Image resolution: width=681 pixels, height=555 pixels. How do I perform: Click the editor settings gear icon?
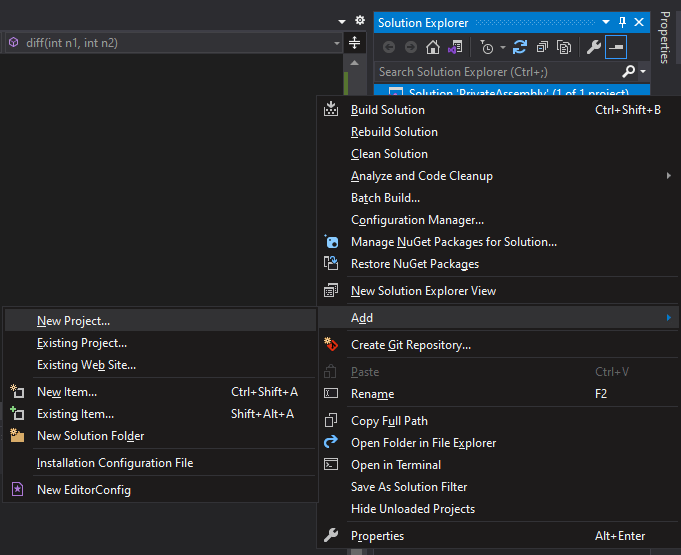point(360,20)
